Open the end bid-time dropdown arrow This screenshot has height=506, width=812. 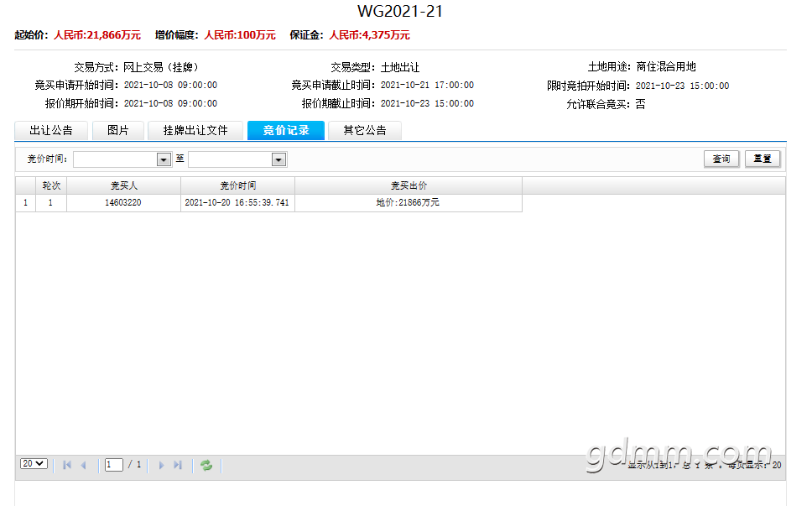click(278, 159)
